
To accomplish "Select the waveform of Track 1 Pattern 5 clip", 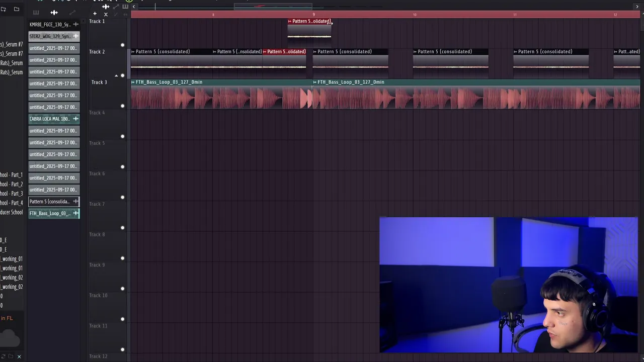I will coord(309,36).
